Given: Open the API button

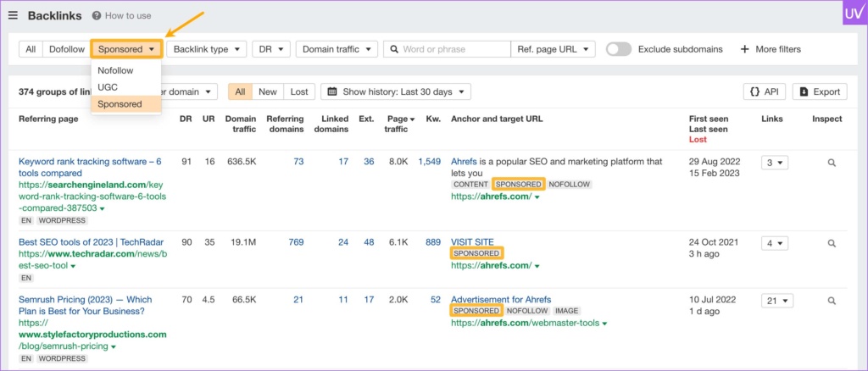Looking at the screenshot, I should click(x=765, y=91).
